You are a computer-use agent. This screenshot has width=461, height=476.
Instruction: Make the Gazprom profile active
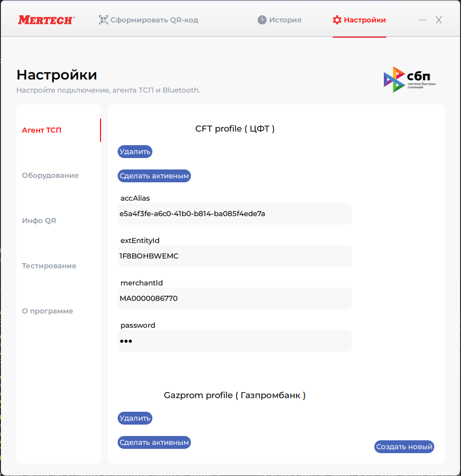tap(154, 442)
